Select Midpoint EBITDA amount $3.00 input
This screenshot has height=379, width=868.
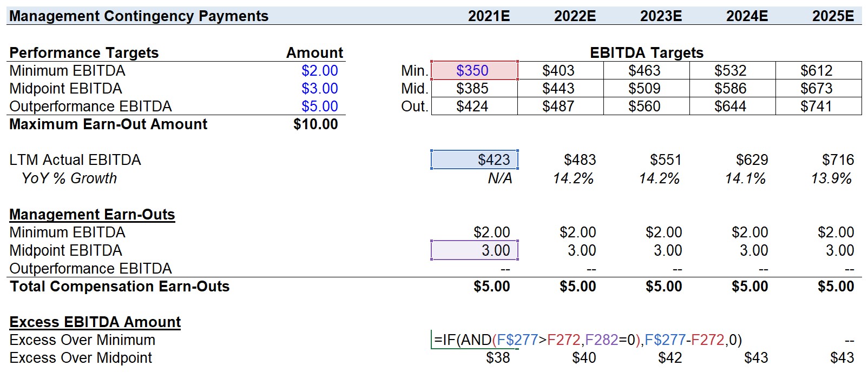click(319, 88)
